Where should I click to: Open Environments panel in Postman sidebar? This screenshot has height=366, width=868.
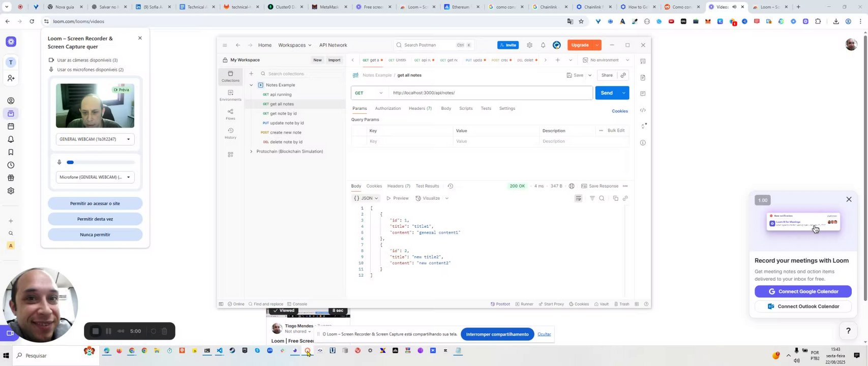pyautogui.click(x=230, y=95)
